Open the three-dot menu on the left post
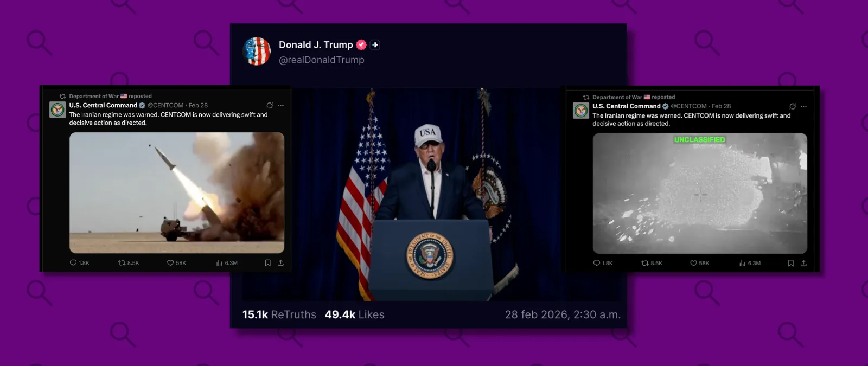 280,106
